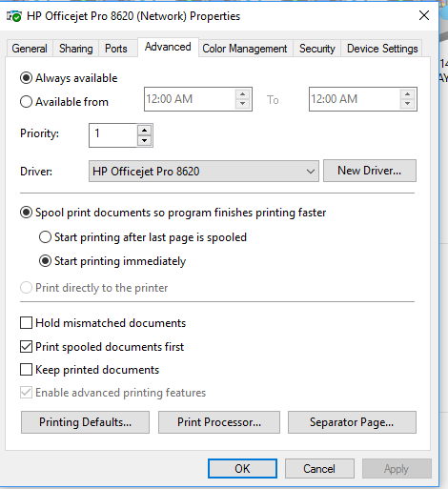Image resolution: width=448 pixels, height=489 pixels.
Task: Click the Priority value field
Action: click(112, 135)
